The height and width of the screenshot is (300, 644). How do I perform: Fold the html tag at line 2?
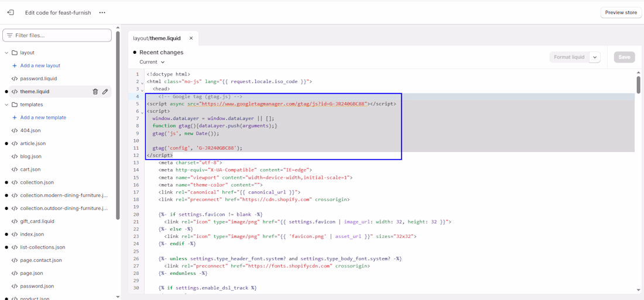click(x=142, y=83)
